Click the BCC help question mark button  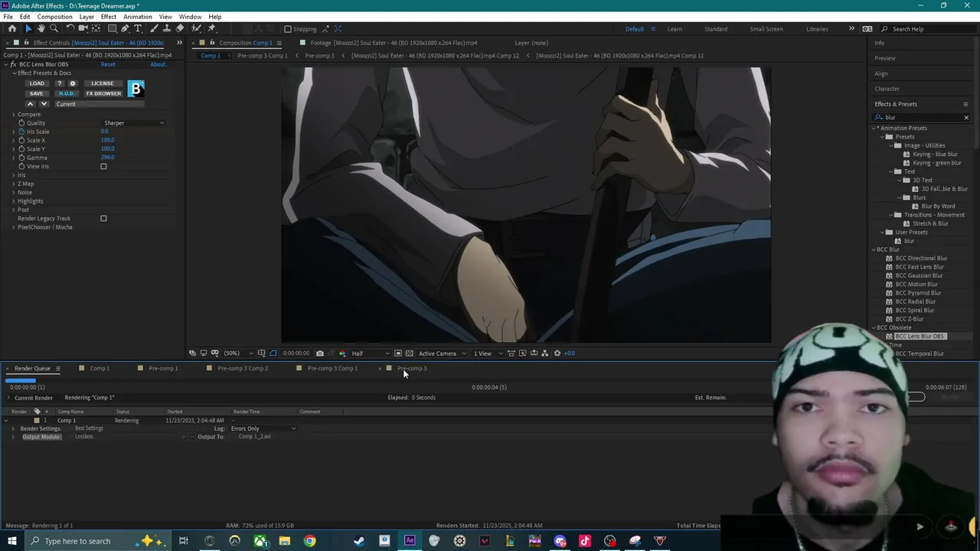tap(60, 83)
